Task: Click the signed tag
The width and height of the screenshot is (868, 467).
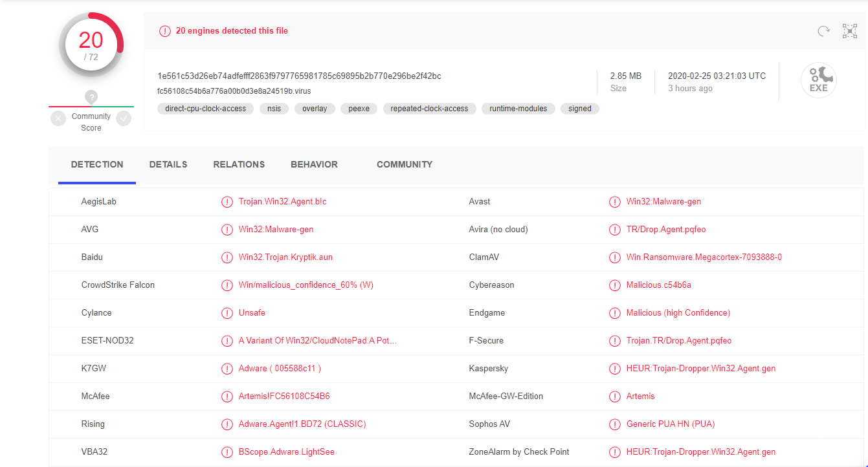Action: pos(580,109)
